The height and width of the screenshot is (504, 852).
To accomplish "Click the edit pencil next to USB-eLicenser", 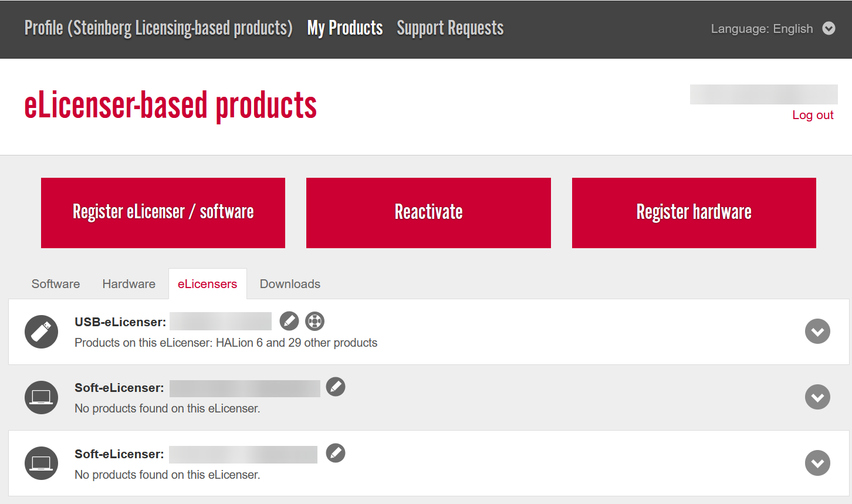I will (x=289, y=321).
